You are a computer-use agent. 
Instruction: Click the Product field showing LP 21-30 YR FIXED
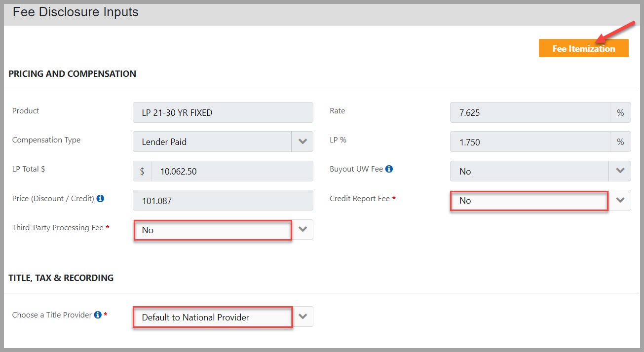tap(223, 112)
